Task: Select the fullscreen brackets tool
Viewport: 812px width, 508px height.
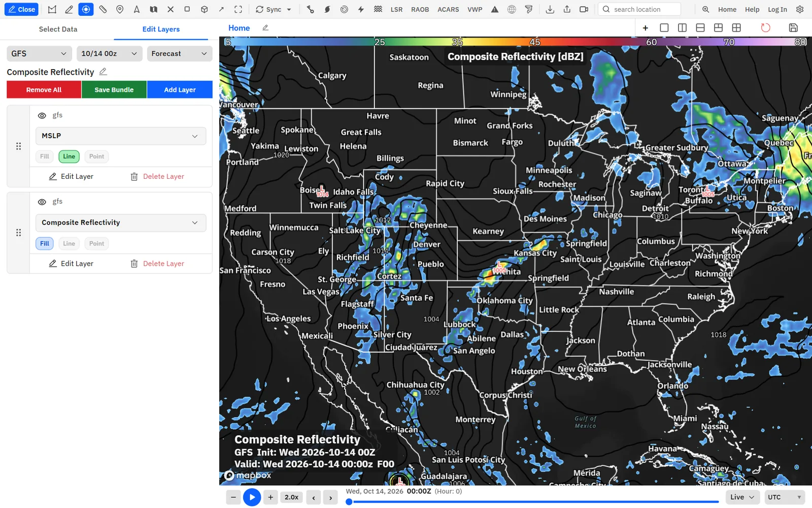Action: point(238,9)
